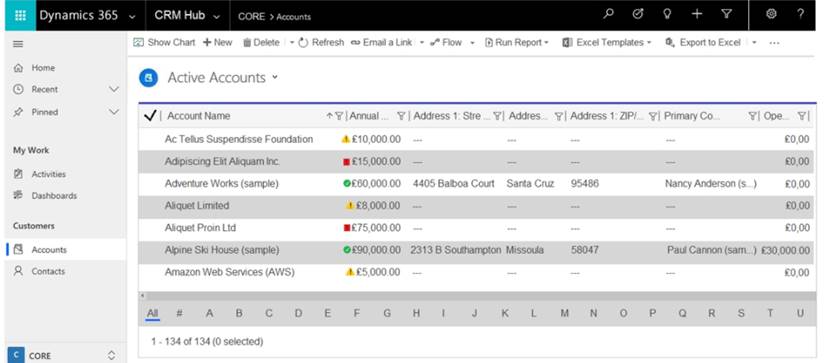Viewport: 825px width, 363px height.
Task: Click CORE in the breadcrumb
Action: (251, 17)
